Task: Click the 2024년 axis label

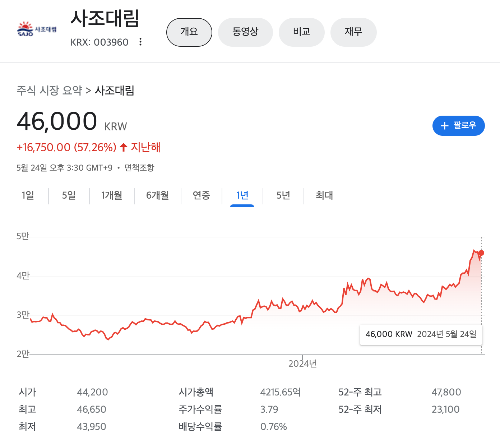Action: pyautogui.click(x=302, y=364)
